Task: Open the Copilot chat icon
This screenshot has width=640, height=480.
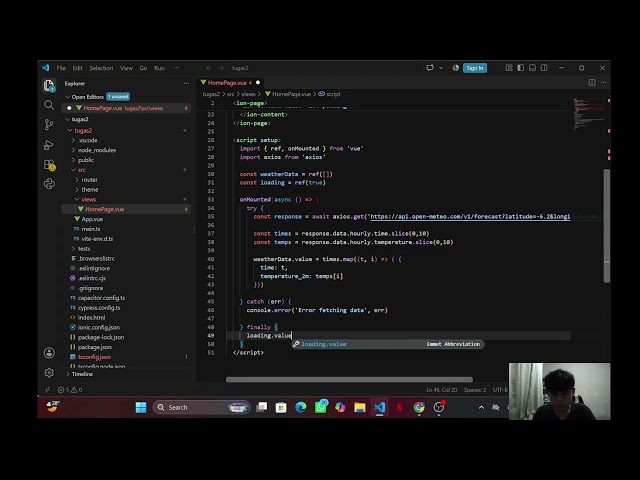Action: click(430, 68)
